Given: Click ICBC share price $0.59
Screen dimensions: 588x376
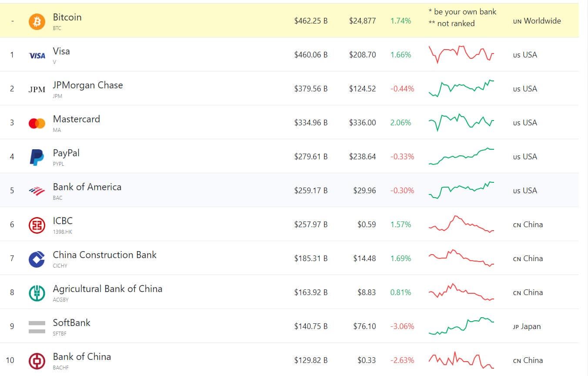Looking at the screenshot, I should (366, 224).
